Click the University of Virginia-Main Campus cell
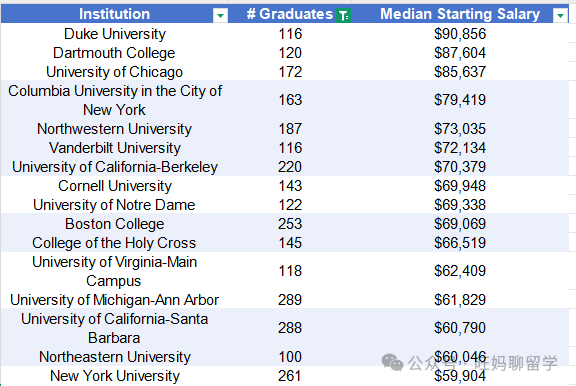Viewport: 576px width, 386px height. (x=115, y=271)
